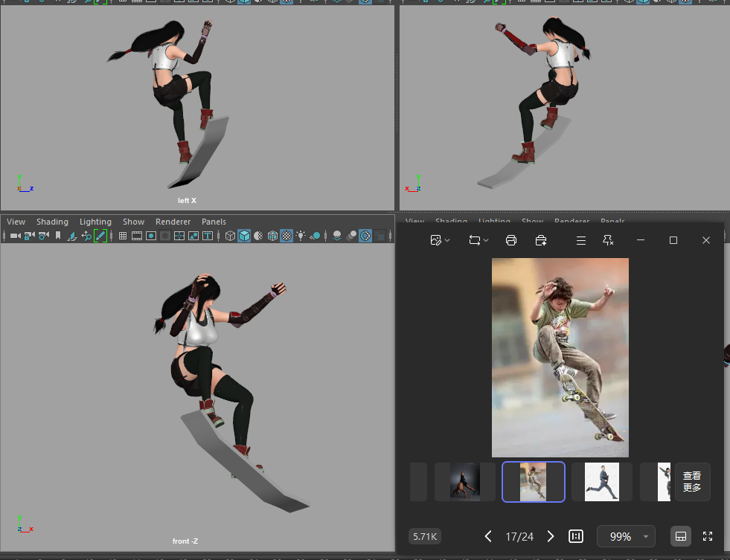Screen dimensions: 730x560
Task: Open the 99% zoom level dropdown
Action: click(x=626, y=536)
